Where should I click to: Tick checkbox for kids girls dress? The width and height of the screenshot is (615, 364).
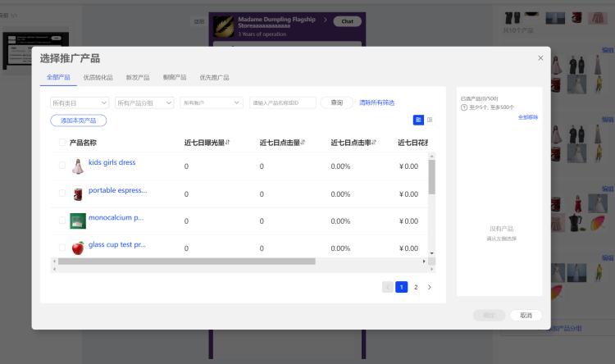coord(62,166)
